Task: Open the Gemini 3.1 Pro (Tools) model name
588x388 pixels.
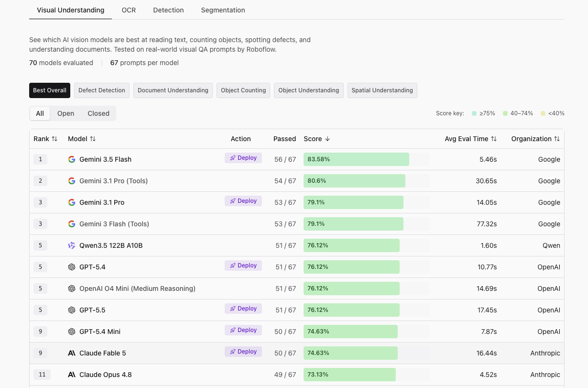Action: pyautogui.click(x=113, y=181)
